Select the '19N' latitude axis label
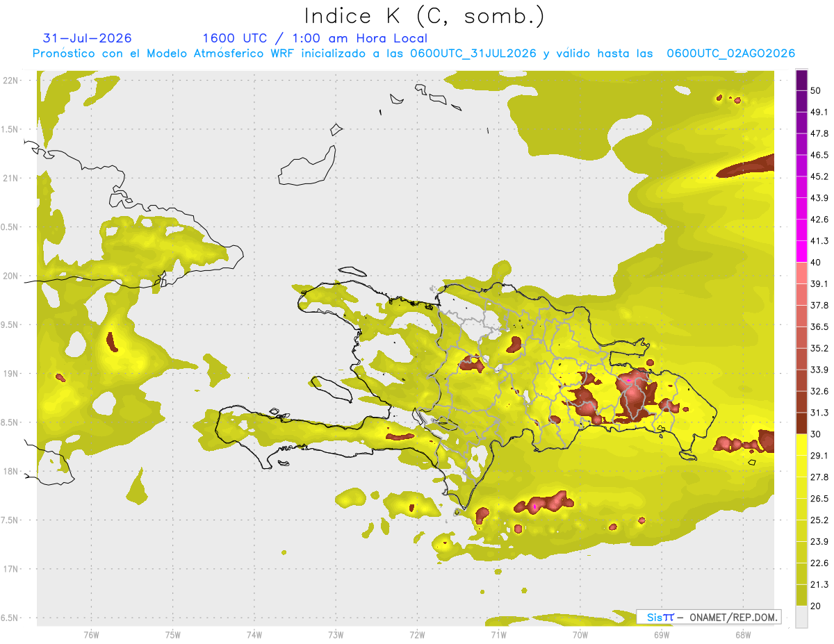 coord(10,373)
